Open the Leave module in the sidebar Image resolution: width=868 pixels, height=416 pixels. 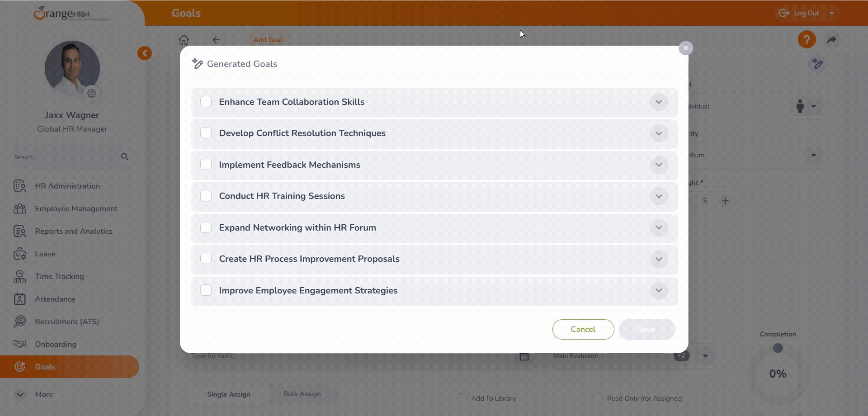coord(45,254)
